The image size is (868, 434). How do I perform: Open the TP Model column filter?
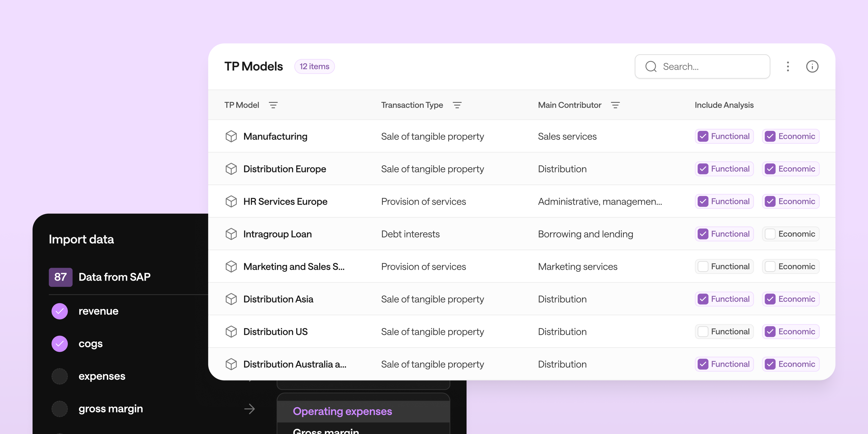[x=274, y=105]
